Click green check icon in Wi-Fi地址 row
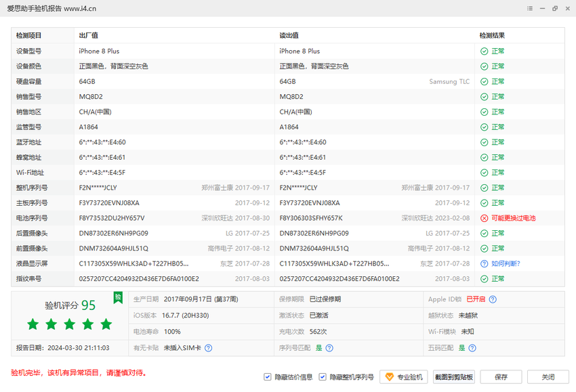 coord(484,173)
